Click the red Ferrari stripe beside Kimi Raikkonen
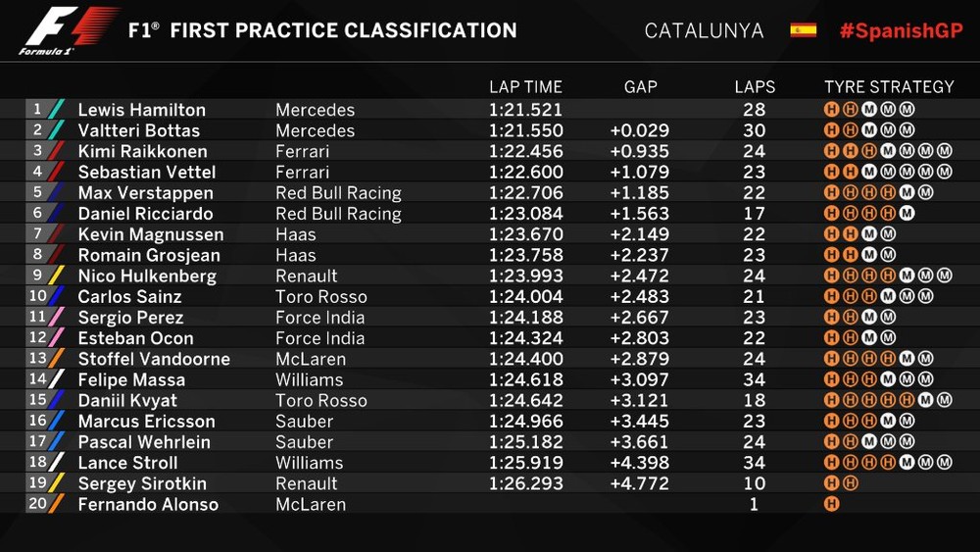The image size is (980, 552). [x=57, y=151]
